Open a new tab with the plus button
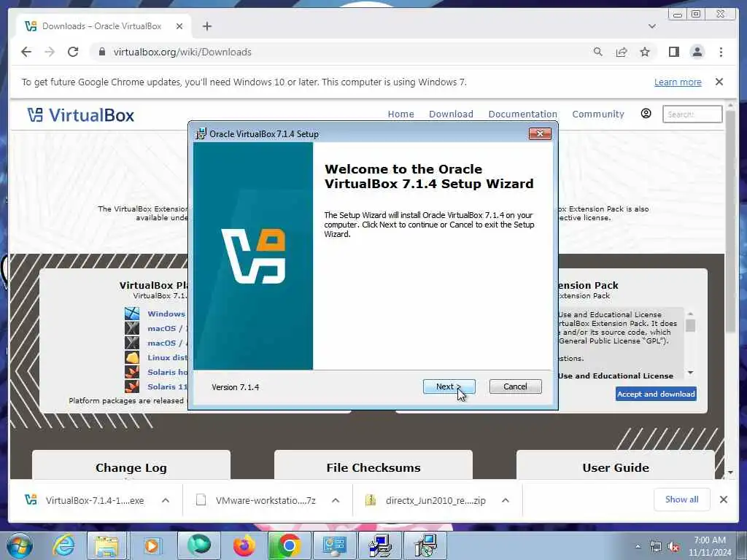 pyautogui.click(x=206, y=26)
